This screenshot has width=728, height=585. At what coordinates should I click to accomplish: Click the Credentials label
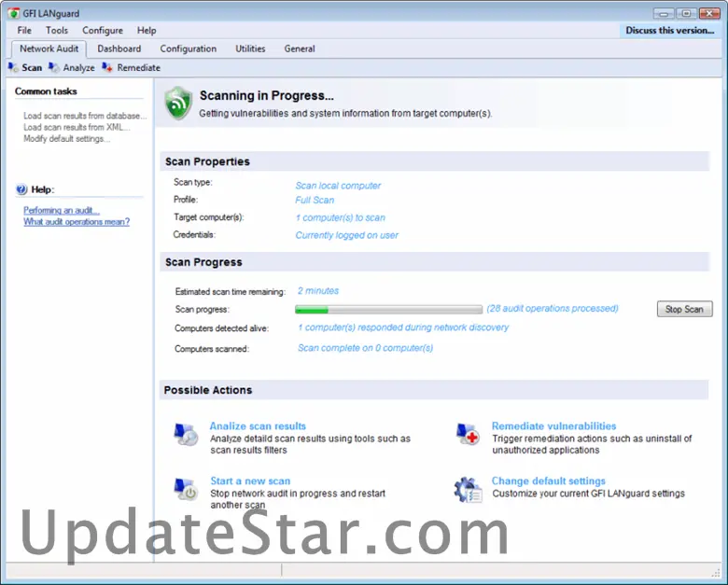194,235
